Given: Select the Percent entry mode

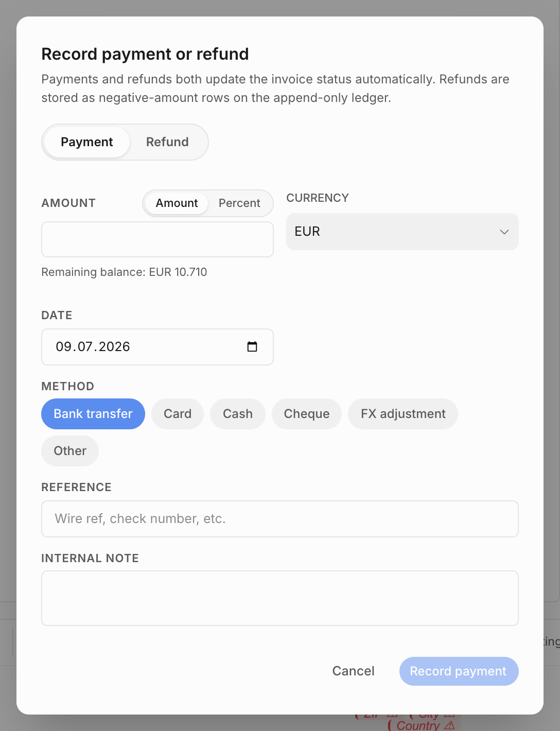Looking at the screenshot, I should click(x=239, y=203).
